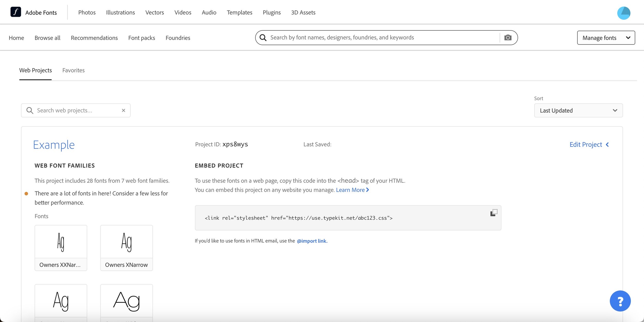Open the Example project title
This screenshot has height=322, width=644.
(54, 145)
